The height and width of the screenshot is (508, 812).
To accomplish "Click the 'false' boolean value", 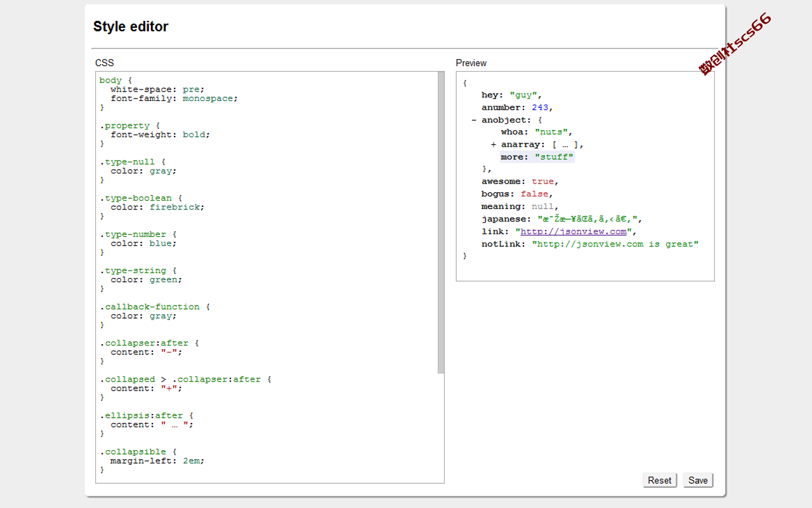I will click(534, 194).
